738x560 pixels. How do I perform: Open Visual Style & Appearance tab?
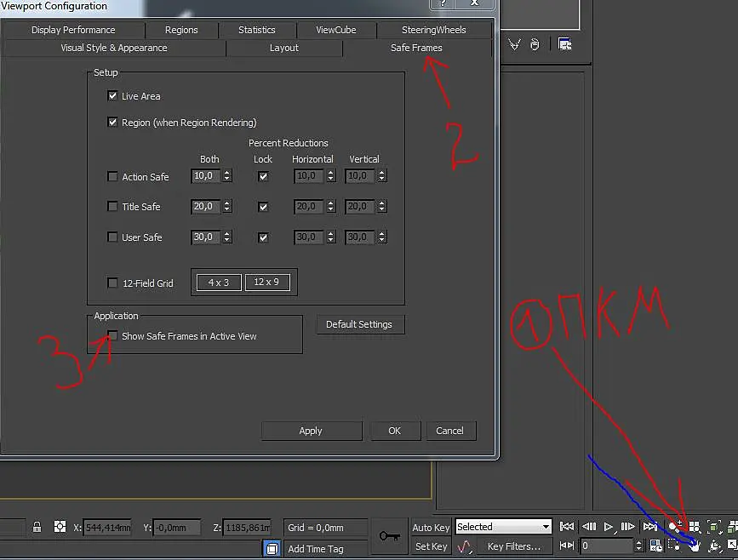pos(114,48)
